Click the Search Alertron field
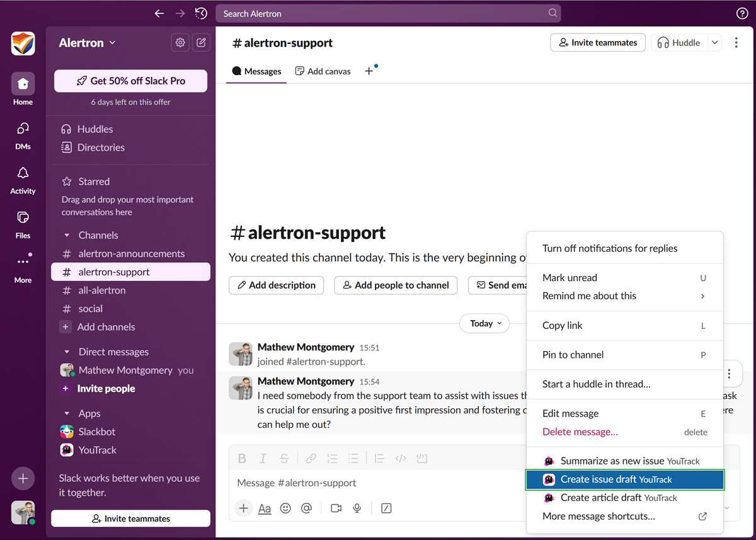Image resolution: width=756 pixels, height=540 pixels. (388, 13)
